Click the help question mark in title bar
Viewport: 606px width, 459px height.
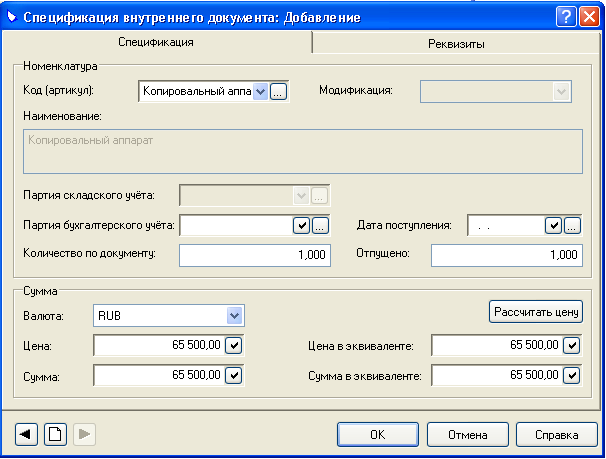pyautogui.click(x=566, y=17)
